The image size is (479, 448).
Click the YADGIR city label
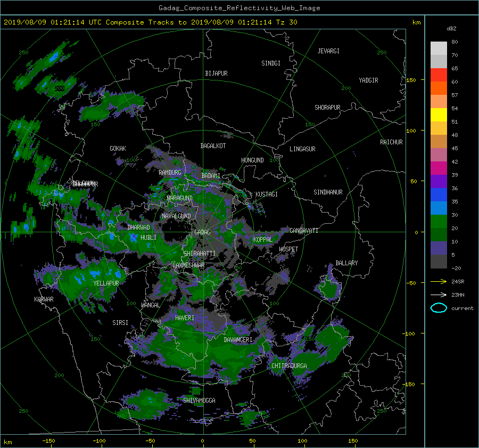[x=368, y=80]
